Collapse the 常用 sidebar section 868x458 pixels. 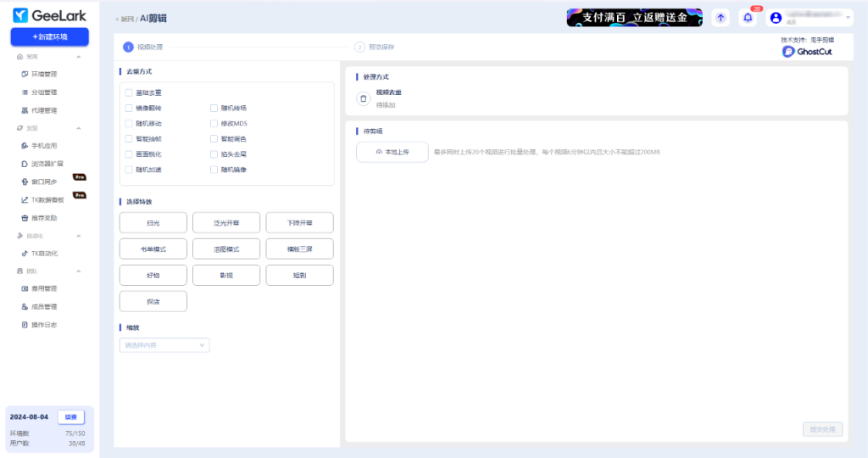[79, 56]
